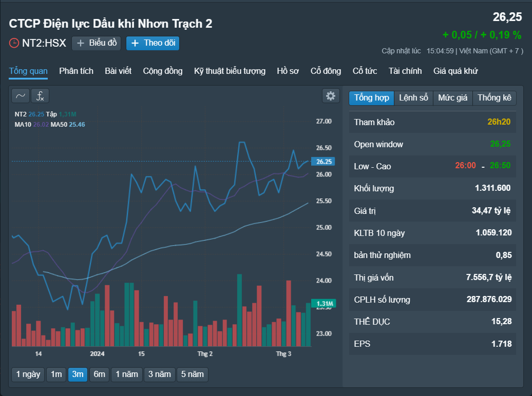Click the Tham khảo value 26h20
The width and height of the screenshot is (532, 396).
[x=499, y=122]
